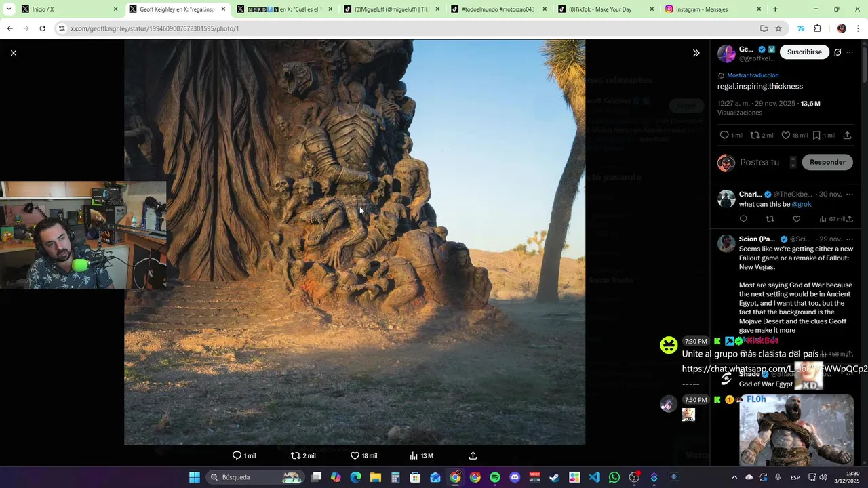Open WhatsApp from the taskbar
This screenshot has height=488, width=868.
coord(614,477)
